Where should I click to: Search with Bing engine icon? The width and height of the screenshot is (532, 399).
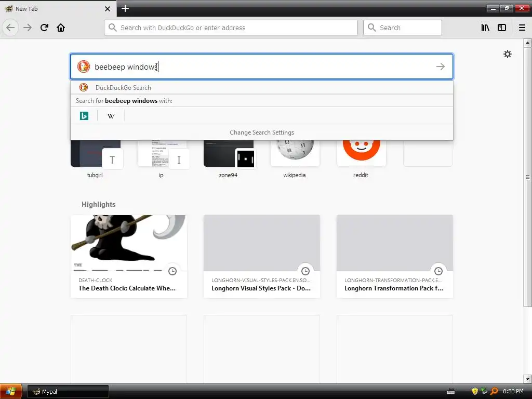pos(84,116)
